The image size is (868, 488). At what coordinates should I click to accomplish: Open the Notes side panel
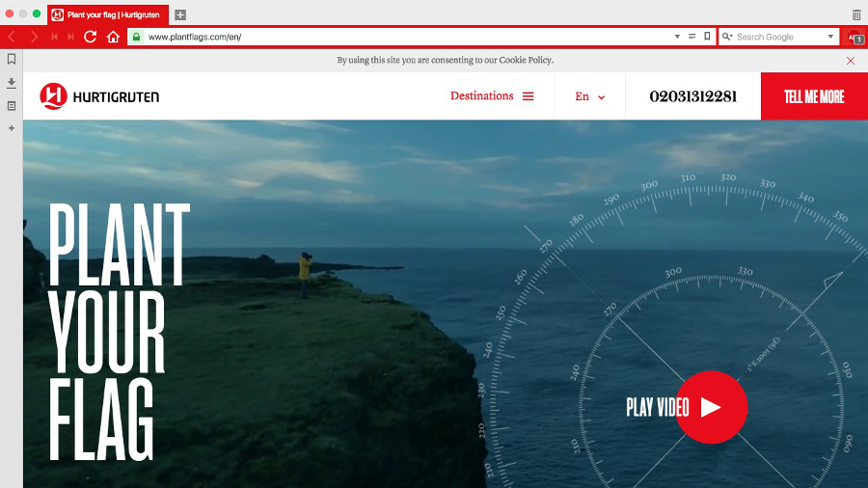click(x=11, y=106)
